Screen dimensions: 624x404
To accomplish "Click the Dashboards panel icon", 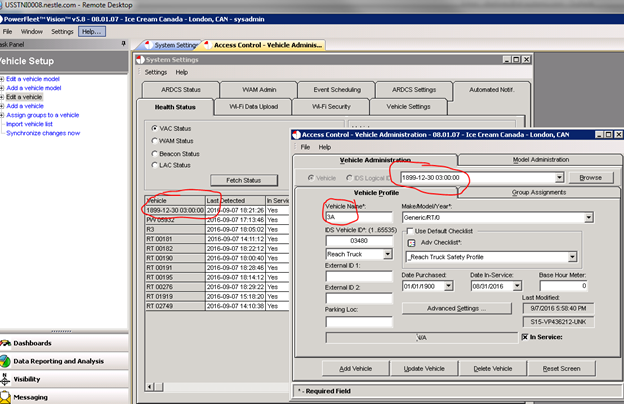I will [x=7, y=344].
